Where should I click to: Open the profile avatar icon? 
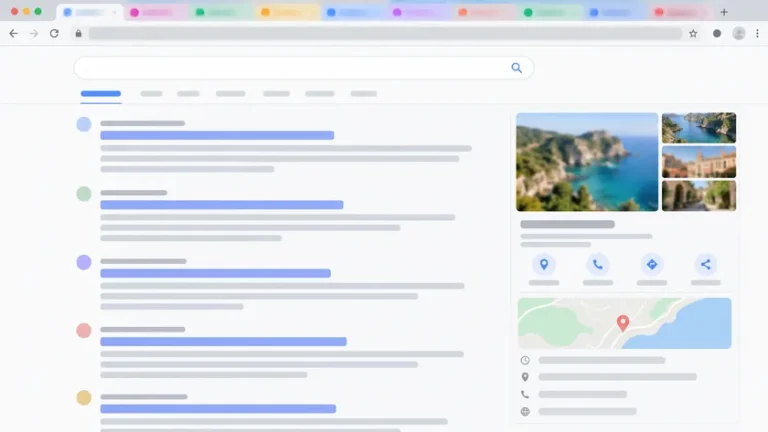[739, 33]
